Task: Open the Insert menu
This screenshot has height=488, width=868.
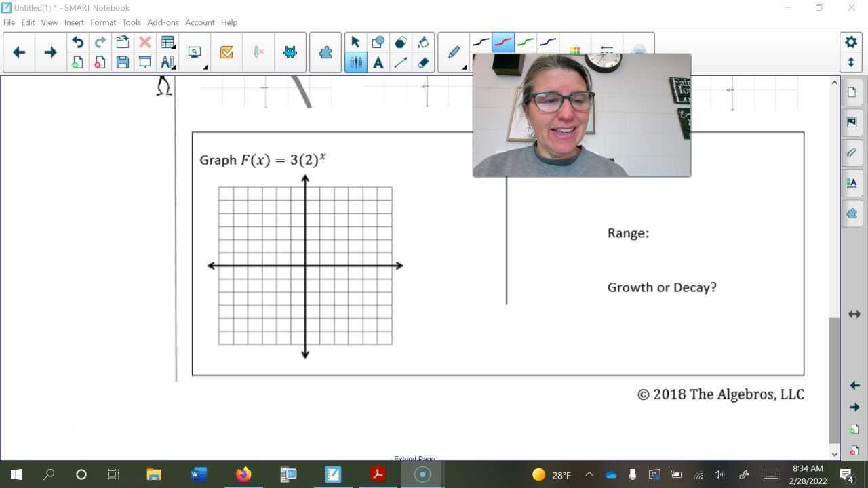Action: 74,22
